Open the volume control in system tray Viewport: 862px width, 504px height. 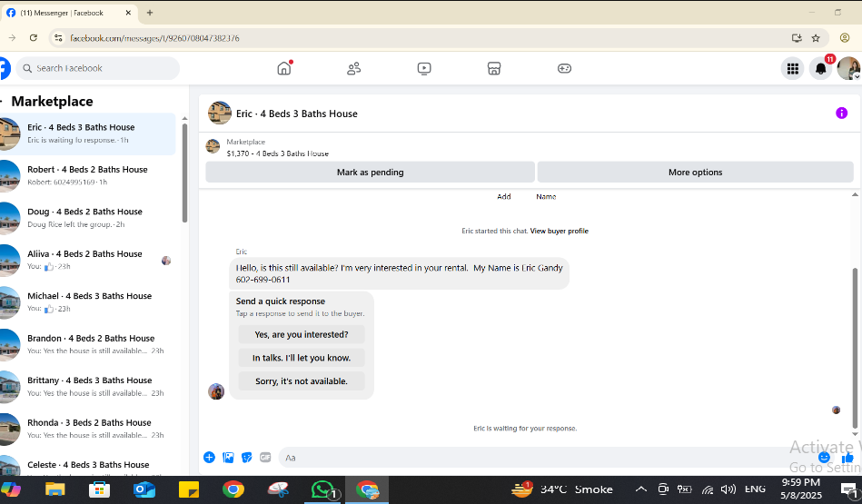[728, 489]
